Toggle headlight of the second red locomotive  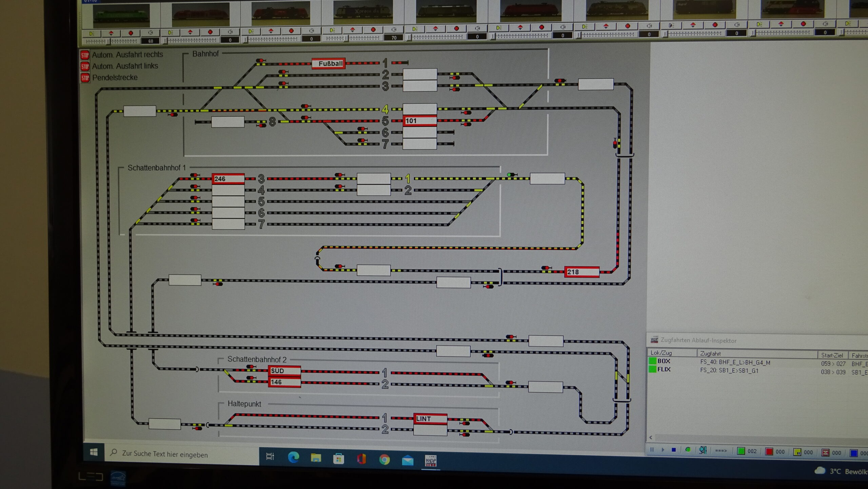(171, 33)
